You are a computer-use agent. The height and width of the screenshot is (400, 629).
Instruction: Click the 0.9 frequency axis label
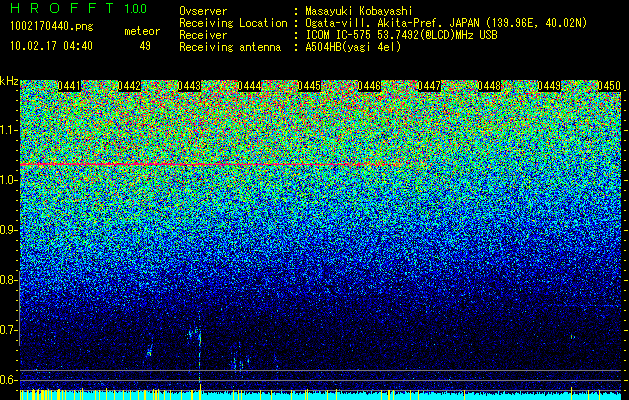[x=9, y=230]
